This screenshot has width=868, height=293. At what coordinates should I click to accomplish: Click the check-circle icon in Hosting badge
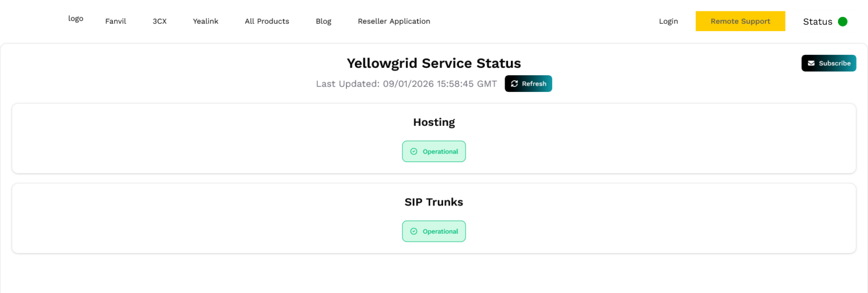[x=414, y=151]
